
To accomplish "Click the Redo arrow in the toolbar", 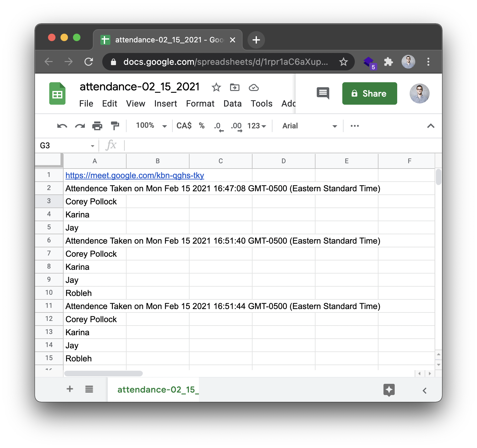I will tap(80, 126).
